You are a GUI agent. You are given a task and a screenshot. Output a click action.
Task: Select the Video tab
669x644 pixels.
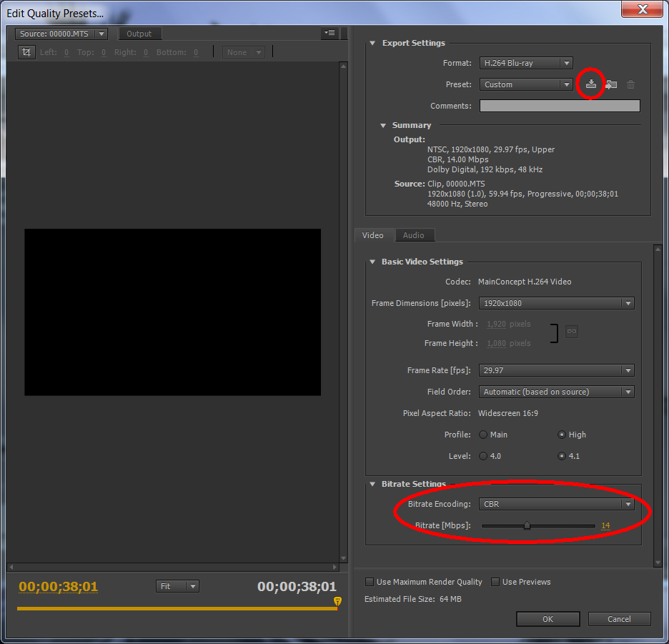point(373,235)
